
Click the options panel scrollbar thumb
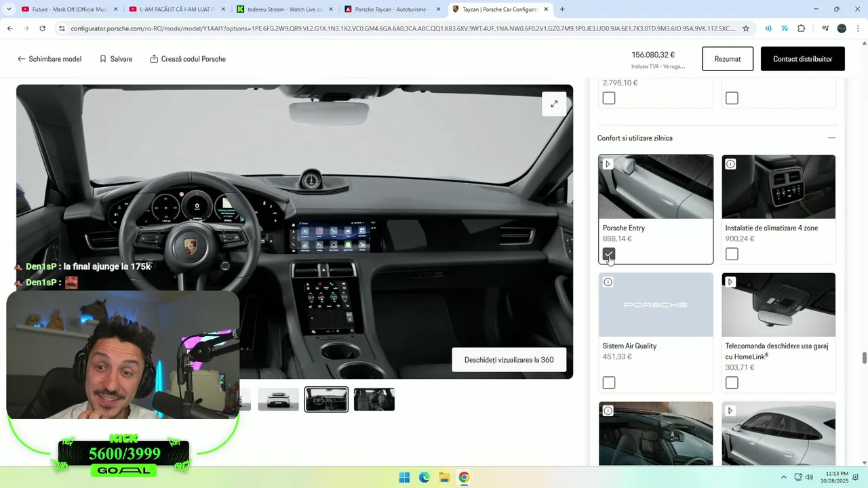pos(864,359)
